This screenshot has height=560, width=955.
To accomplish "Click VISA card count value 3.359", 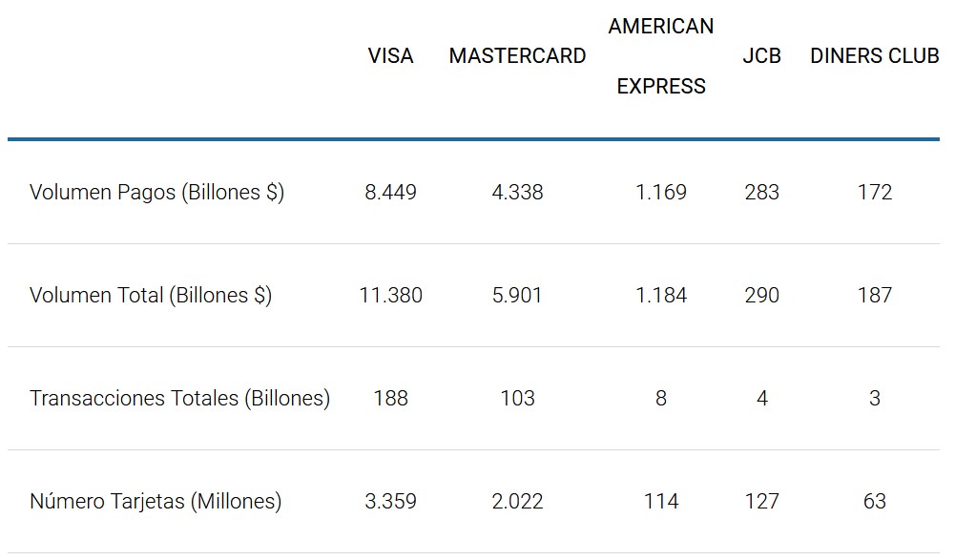I will click(390, 502).
